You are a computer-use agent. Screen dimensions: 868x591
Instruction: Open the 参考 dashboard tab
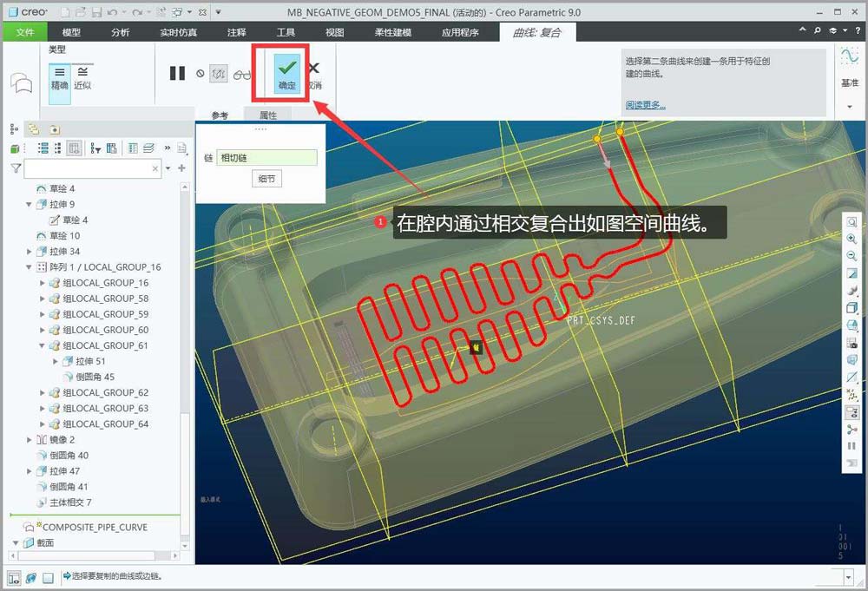(x=220, y=115)
